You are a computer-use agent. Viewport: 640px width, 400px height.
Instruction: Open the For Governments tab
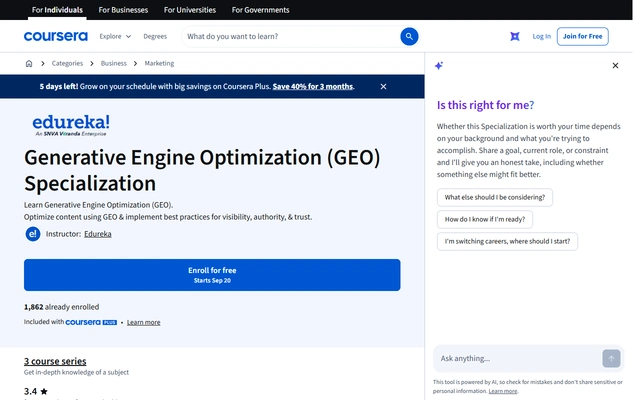[x=260, y=10]
